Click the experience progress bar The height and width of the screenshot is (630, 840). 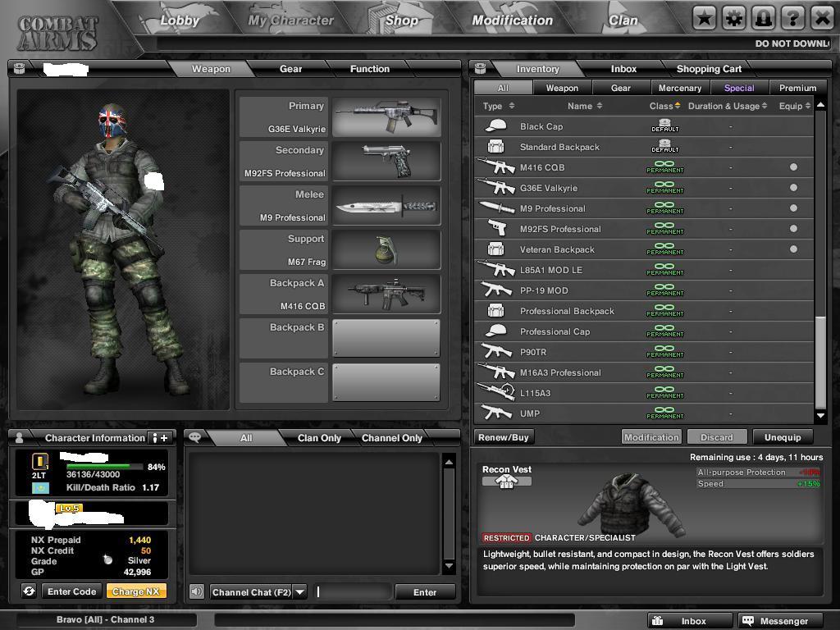[104, 467]
